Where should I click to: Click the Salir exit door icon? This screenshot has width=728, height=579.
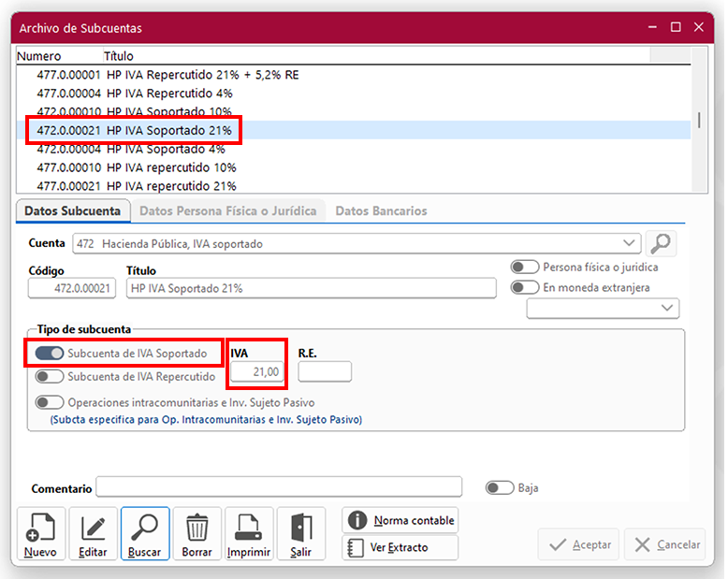click(x=300, y=534)
